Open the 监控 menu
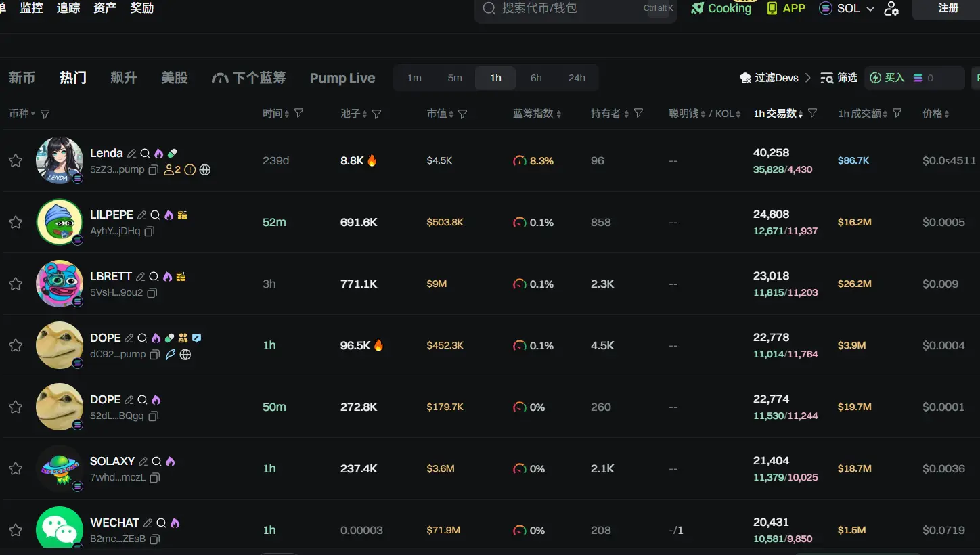 32,8
